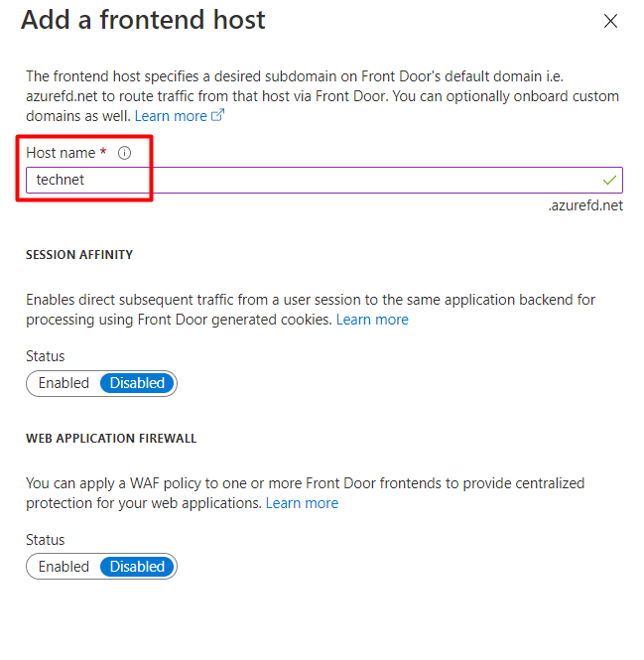
Task: Set Web Application Firewall status to Enabled
Action: click(x=64, y=567)
